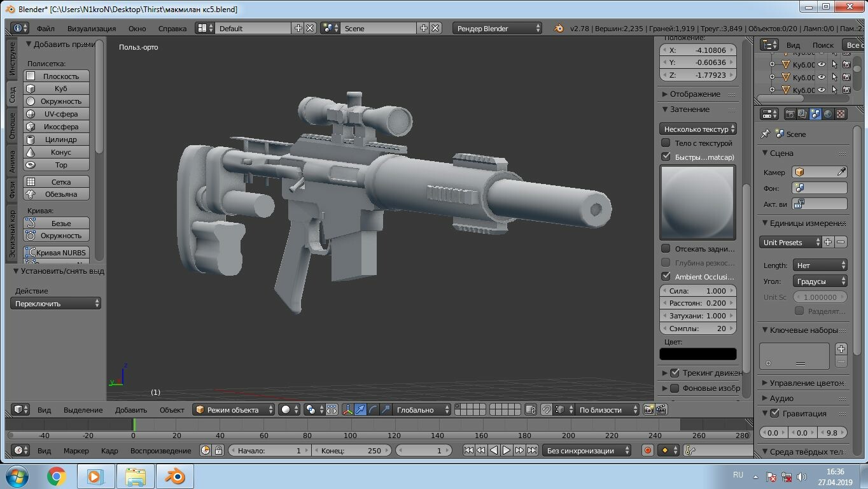Image resolution: width=868 pixels, height=489 pixels.
Task: Pick a camera with the eyedropper
Action: coord(841,172)
